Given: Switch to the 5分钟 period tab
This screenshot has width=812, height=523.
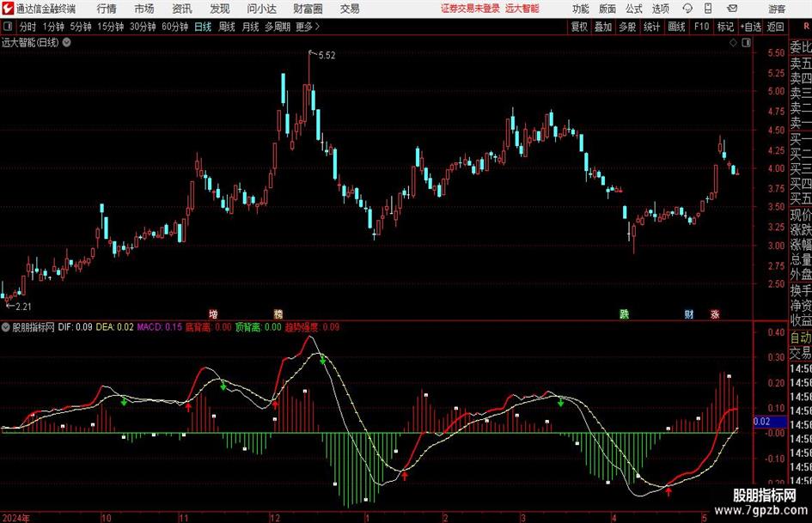Looking at the screenshot, I should 81,27.
